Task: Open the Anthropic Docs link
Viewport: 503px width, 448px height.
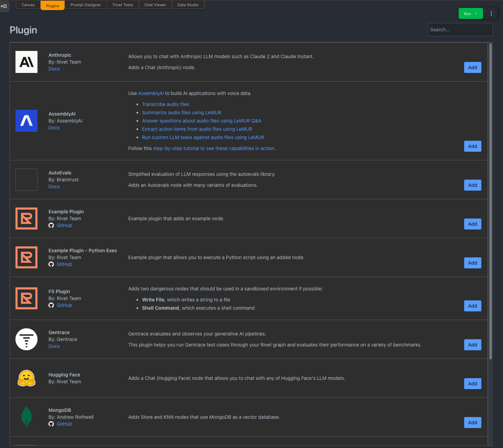Action: click(x=54, y=69)
